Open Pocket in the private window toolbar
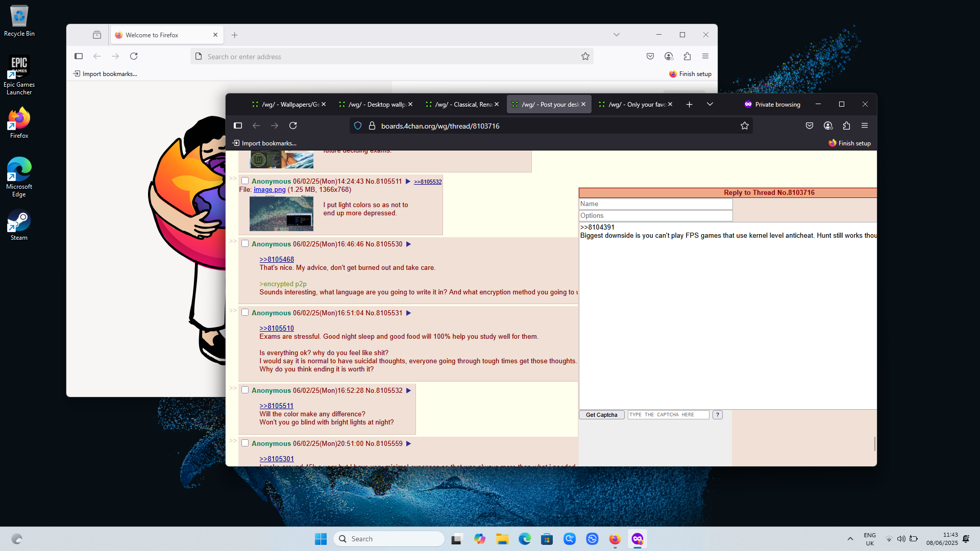This screenshot has height=551, width=980. pyautogui.click(x=810, y=126)
